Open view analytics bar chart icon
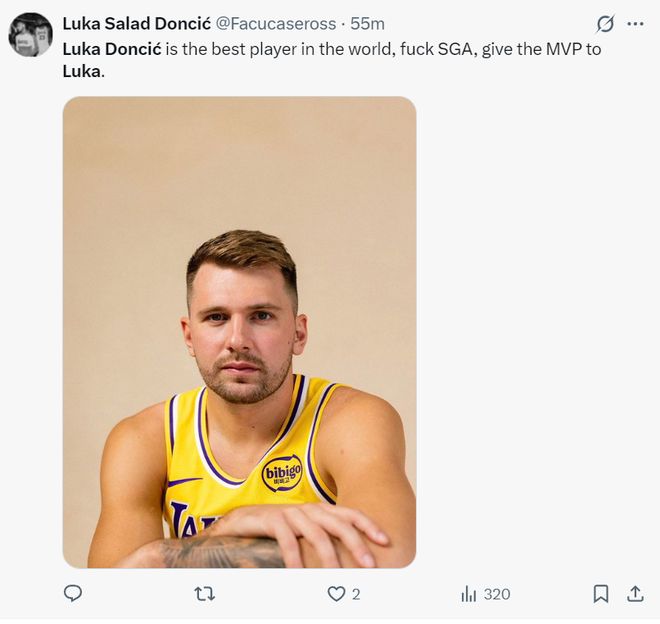The width and height of the screenshot is (660, 624). click(x=469, y=594)
